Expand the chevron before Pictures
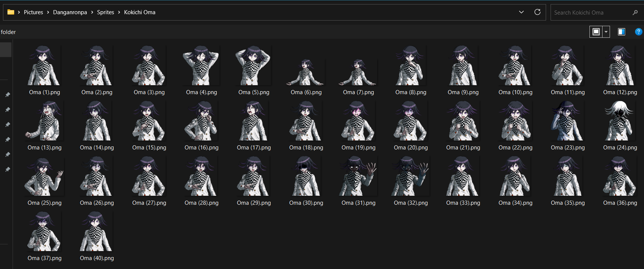The height and width of the screenshot is (269, 644). (x=19, y=12)
